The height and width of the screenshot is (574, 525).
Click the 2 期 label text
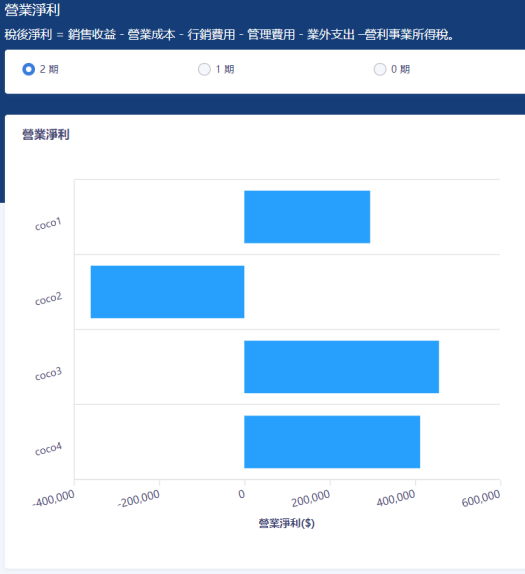point(49,69)
